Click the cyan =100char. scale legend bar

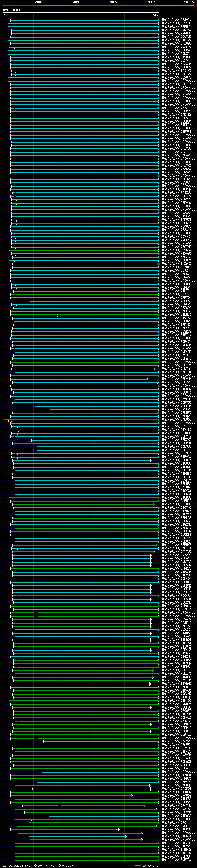click(x=138, y=866)
